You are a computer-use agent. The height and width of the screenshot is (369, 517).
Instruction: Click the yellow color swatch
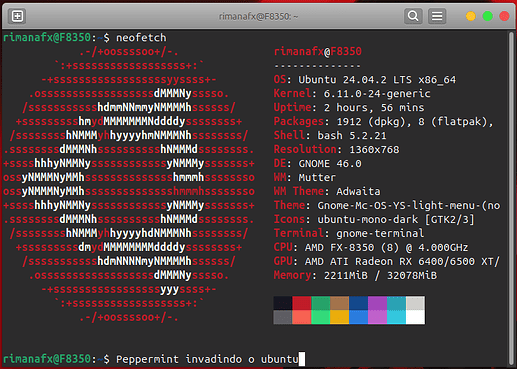coord(340,317)
